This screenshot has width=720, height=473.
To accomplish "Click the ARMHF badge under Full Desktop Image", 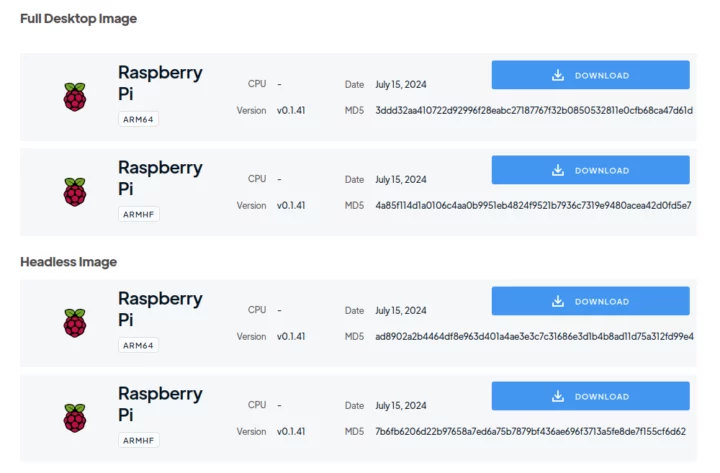I will pos(138,214).
